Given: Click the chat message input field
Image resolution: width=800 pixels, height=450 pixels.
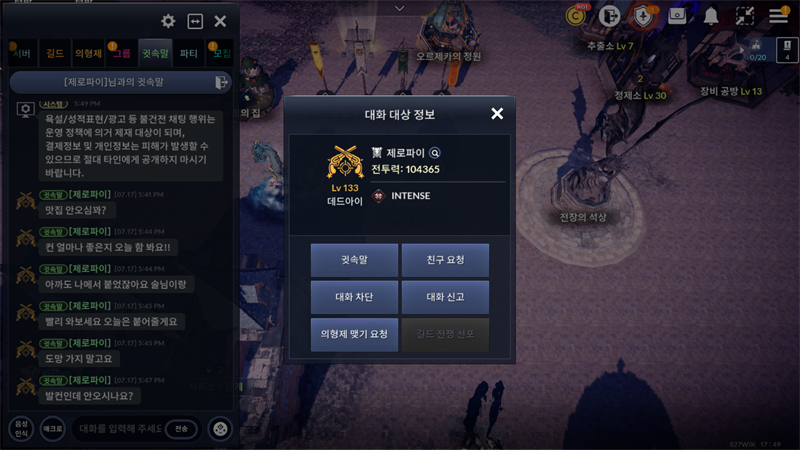Looking at the screenshot, I should [x=121, y=429].
